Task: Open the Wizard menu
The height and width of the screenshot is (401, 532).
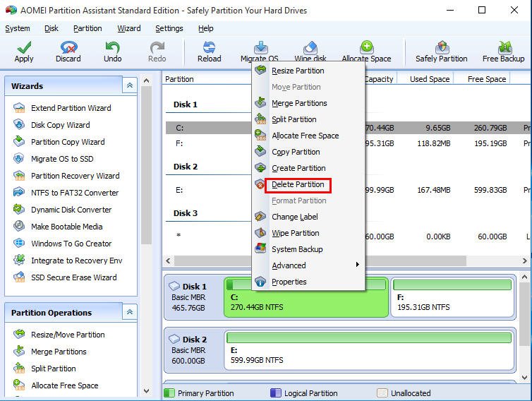Action: [x=129, y=28]
